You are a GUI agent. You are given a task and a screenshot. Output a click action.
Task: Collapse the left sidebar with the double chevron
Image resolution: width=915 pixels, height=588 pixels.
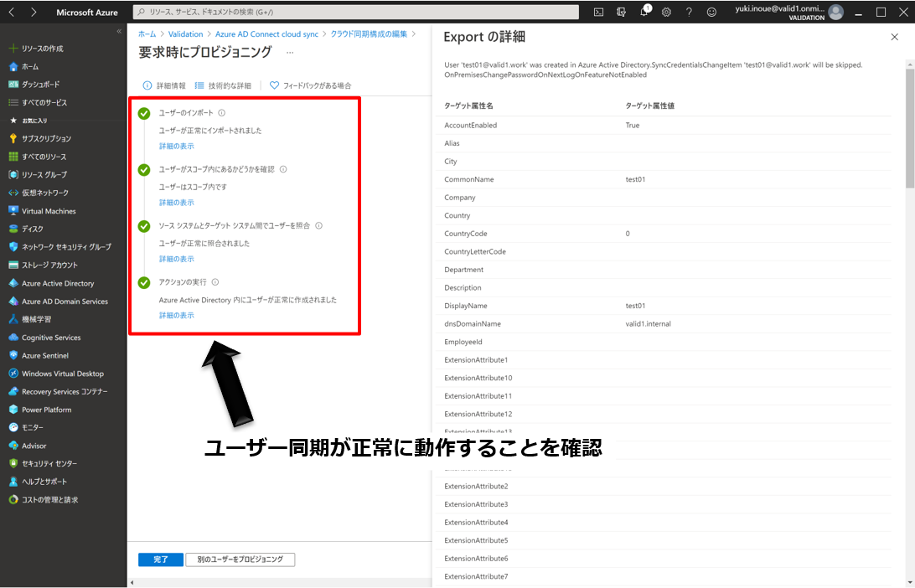tap(119, 32)
